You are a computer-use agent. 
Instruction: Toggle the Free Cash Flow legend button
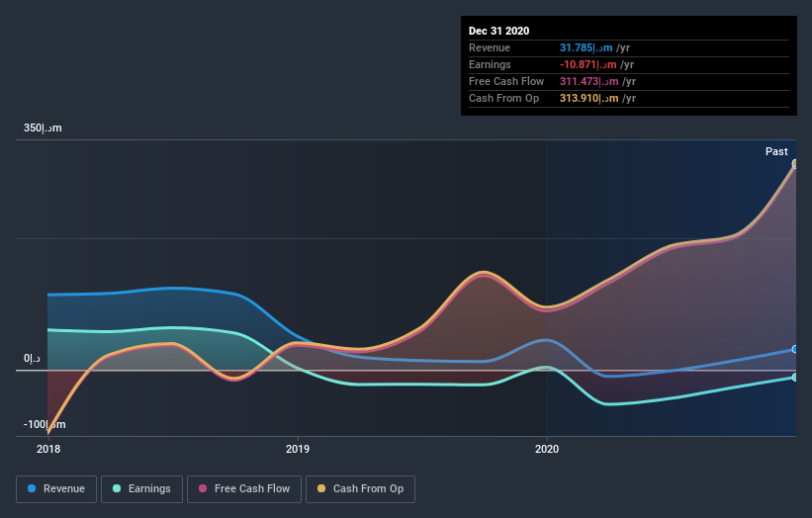tap(244, 489)
